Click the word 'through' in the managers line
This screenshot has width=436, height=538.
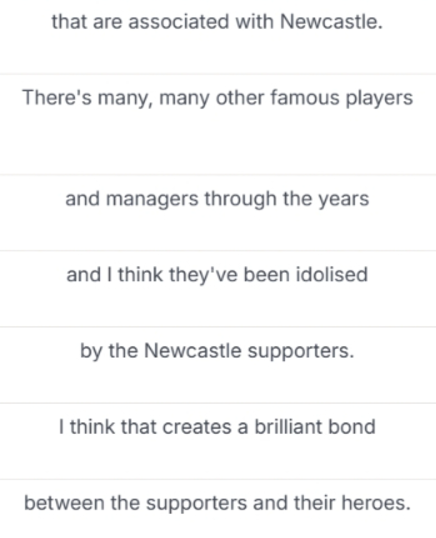point(240,200)
